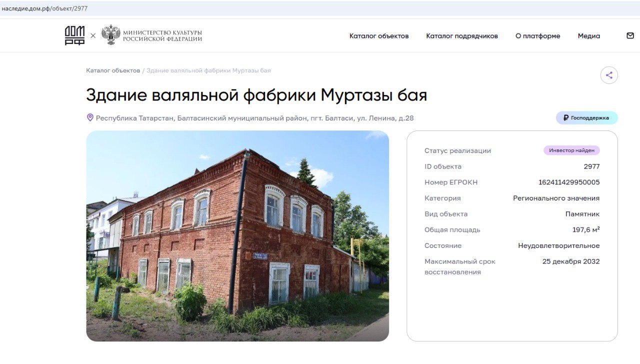
Task: Click the current breadcrumb Здание валяльной фабрики
Action: (x=208, y=70)
